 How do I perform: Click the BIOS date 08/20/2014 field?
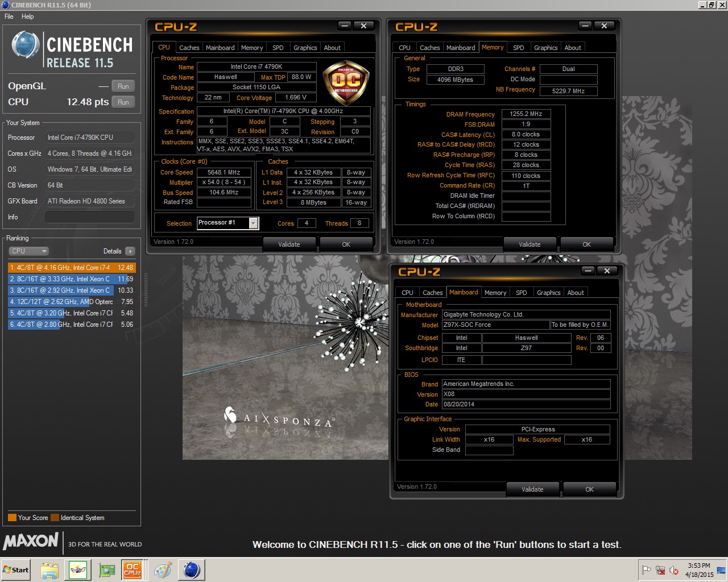coord(526,404)
